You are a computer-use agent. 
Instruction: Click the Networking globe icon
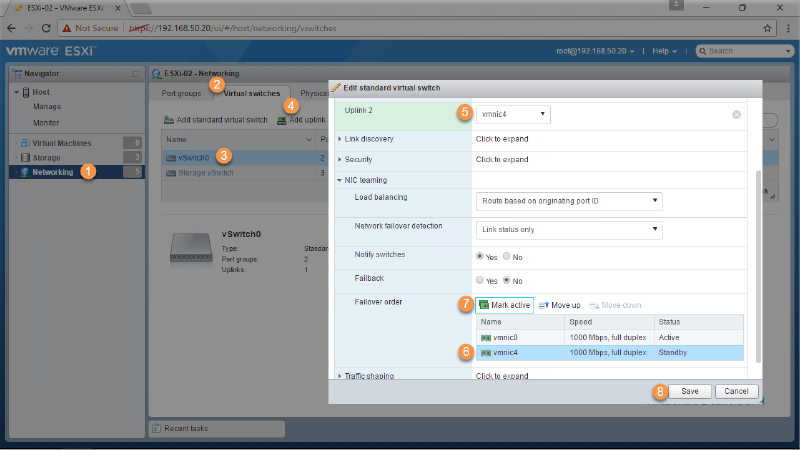pos(24,172)
